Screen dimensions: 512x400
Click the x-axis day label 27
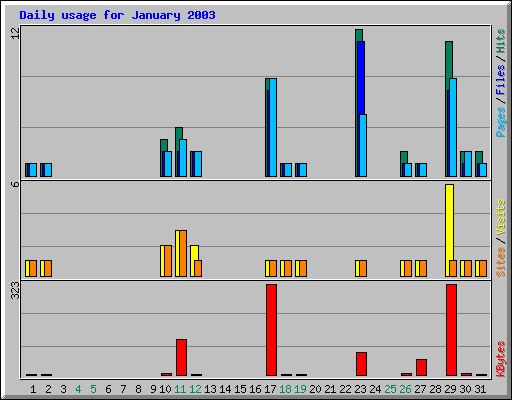420,389
